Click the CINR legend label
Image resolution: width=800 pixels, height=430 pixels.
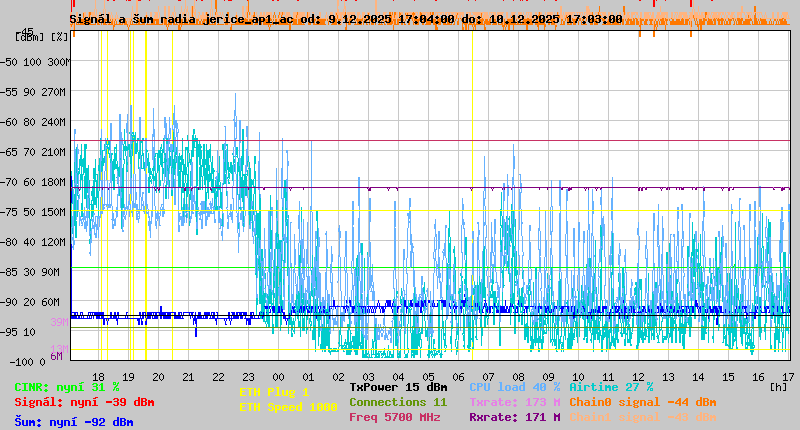66,387
